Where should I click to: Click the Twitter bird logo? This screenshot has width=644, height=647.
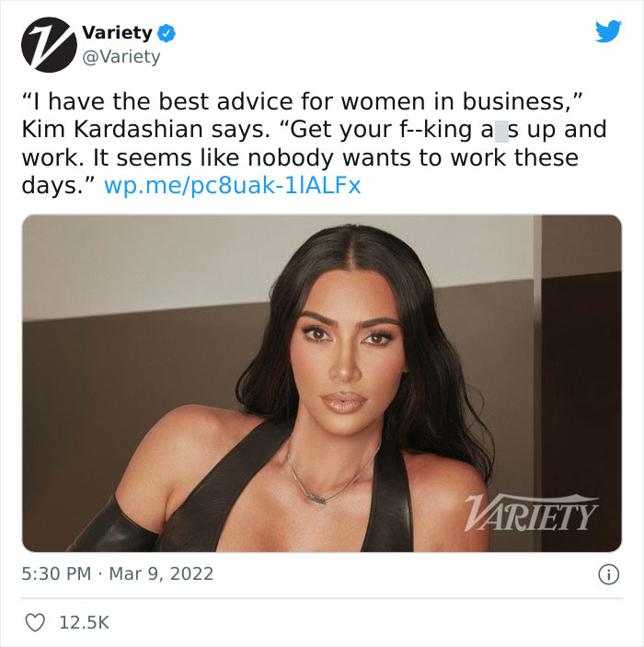[608, 31]
